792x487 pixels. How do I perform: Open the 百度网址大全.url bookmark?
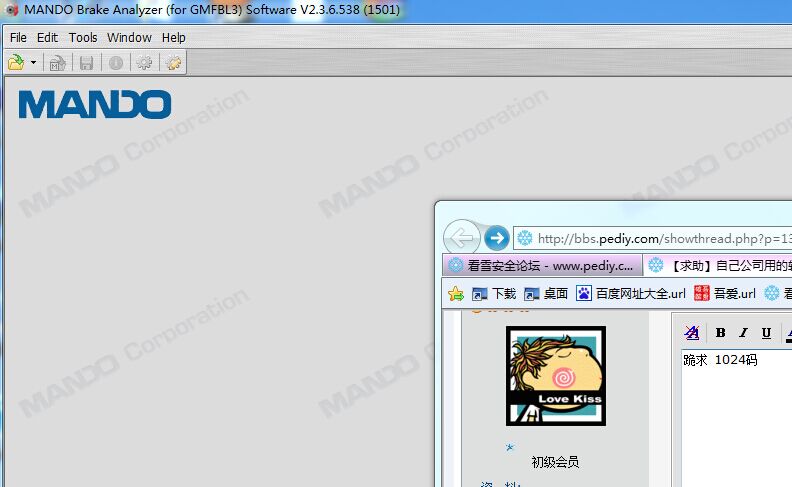(x=631, y=294)
